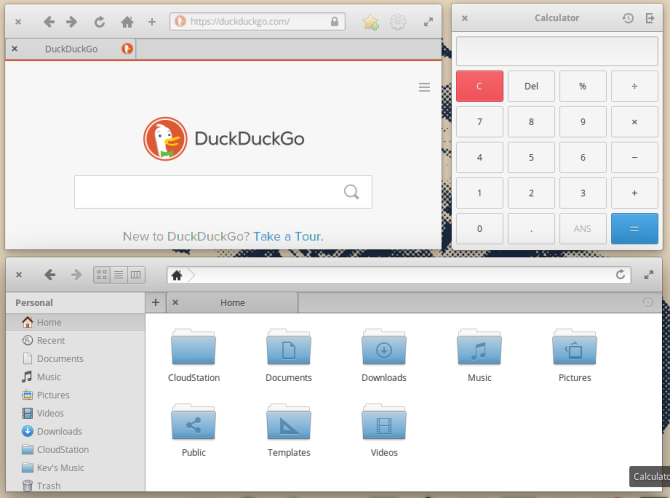Select the Pictures folder icon
Viewport: 670px width, 498px height.
tap(575, 347)
